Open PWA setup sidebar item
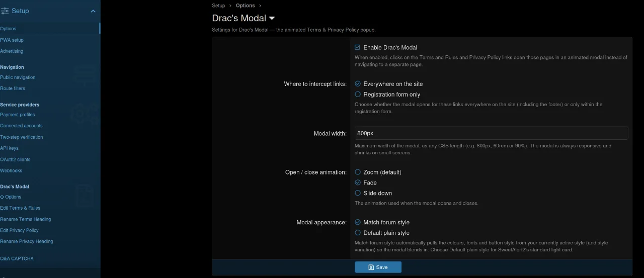644x278 pixels. [x=12, y=40]
